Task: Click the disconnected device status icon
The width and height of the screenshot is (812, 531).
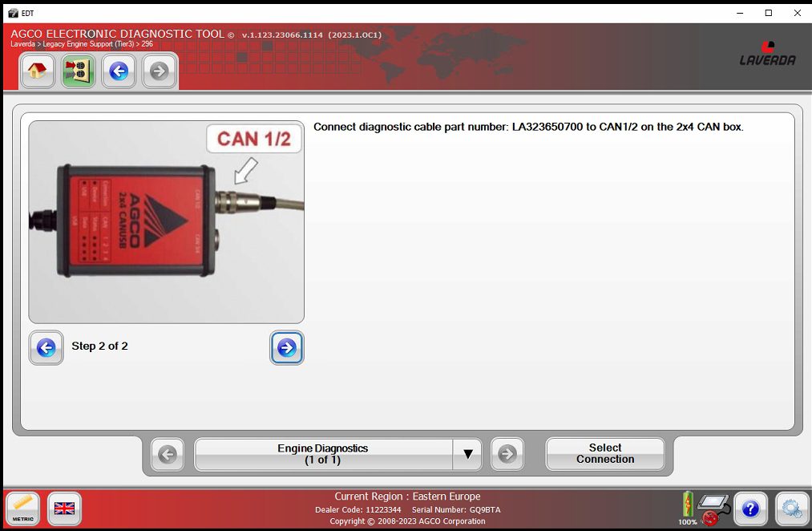Action: click(712, 507)
